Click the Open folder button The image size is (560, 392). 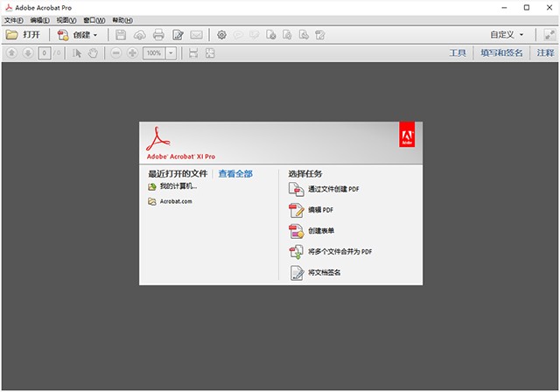pyautogui.click(x=24, y=35)
